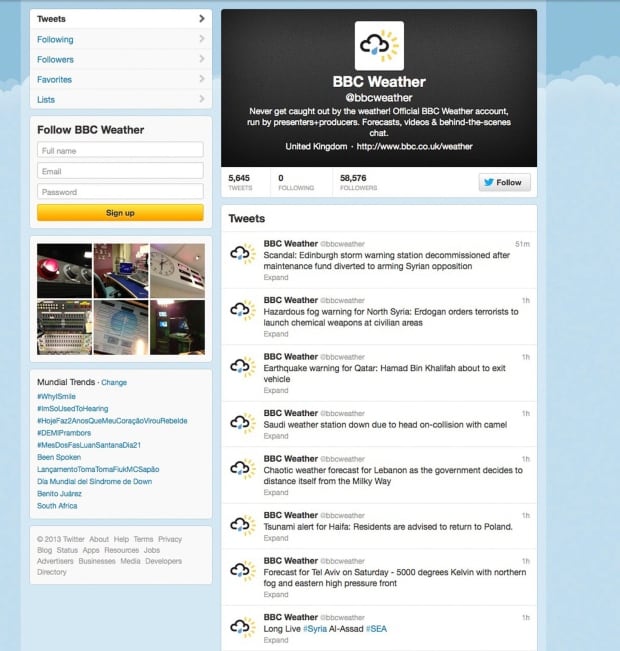Open the Directory footer link
Viewport: 620px width, 651px height.
click(x=51, y=572)
